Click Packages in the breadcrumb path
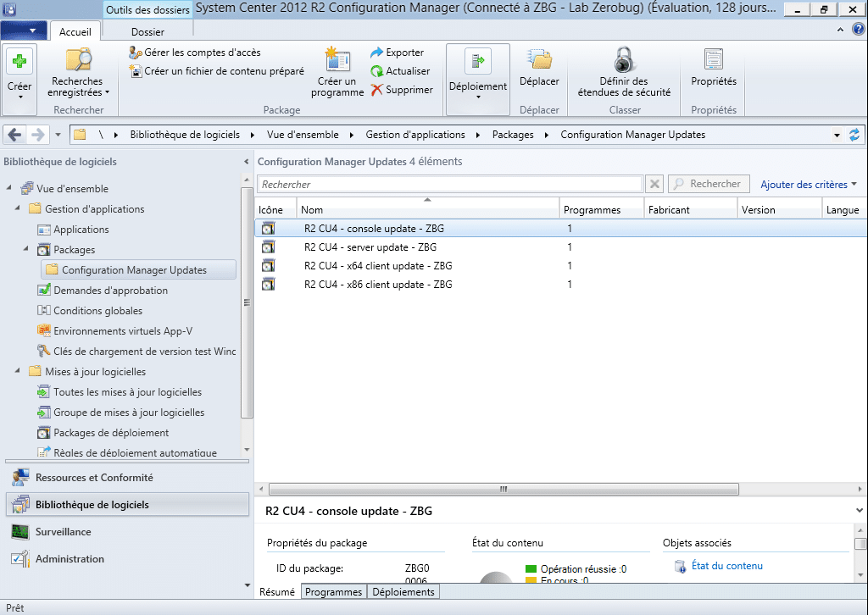Screen dimensions: 868x615 [x=513, y=135]
